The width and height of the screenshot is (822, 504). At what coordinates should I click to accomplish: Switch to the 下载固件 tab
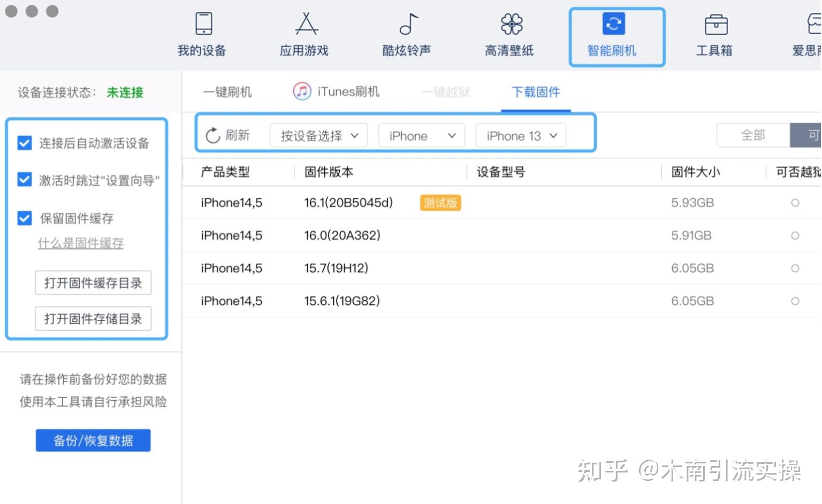tap(535, 92)
